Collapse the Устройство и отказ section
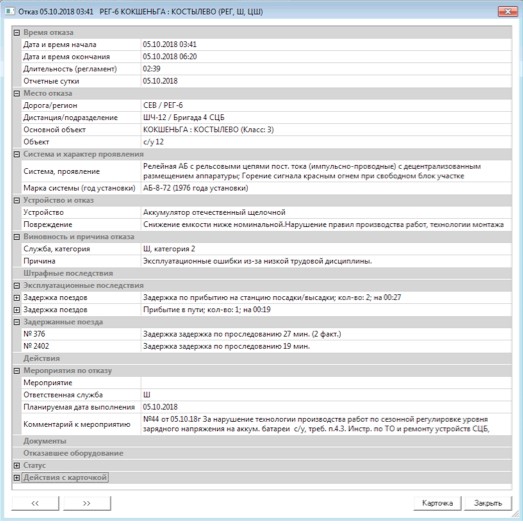The width and height of the screenshot is (523, 524). (17, 201)
